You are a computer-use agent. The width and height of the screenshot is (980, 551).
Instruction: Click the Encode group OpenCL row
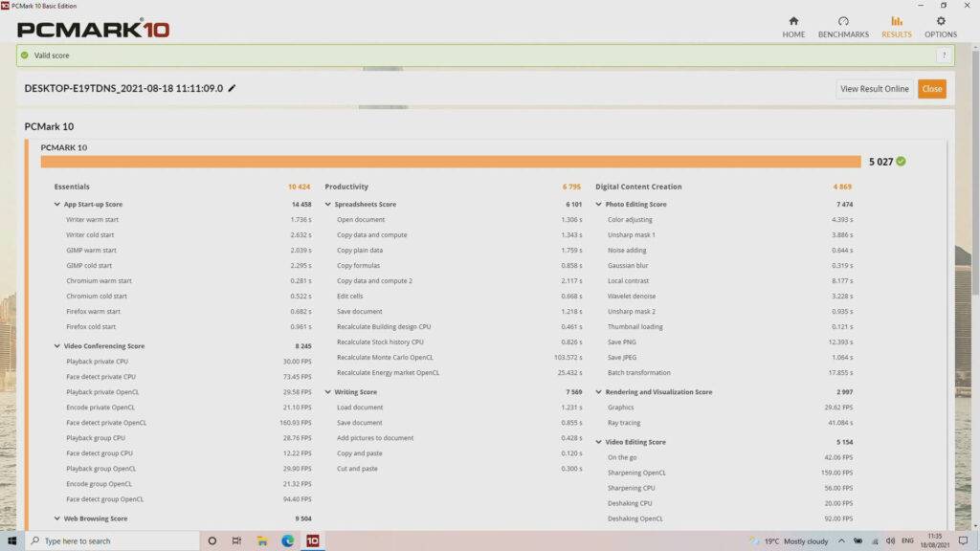coord(189,484)
